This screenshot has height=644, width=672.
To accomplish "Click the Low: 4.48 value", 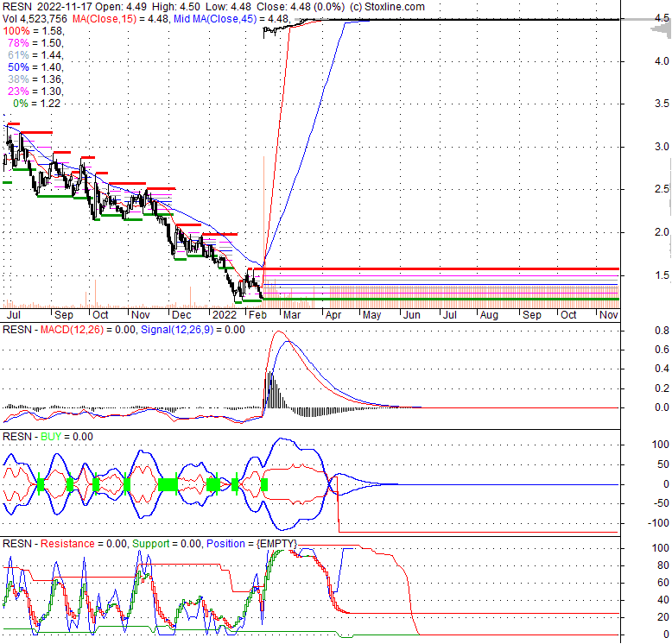I will pyautogui.click(x=228, y=7).
